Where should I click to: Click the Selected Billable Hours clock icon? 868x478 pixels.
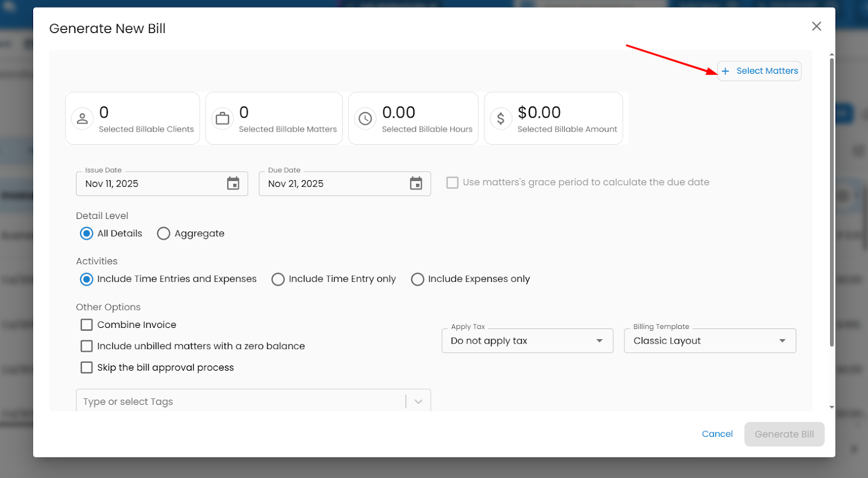tap(365, 118)
